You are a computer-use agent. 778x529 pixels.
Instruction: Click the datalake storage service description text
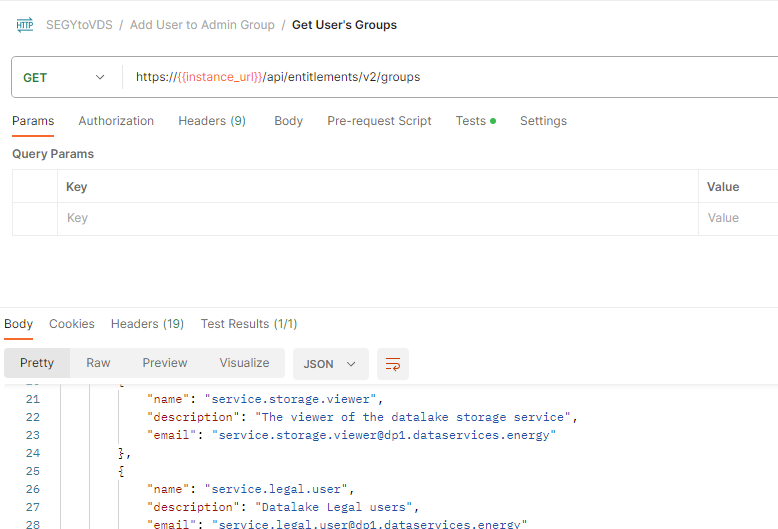(413, 417)
